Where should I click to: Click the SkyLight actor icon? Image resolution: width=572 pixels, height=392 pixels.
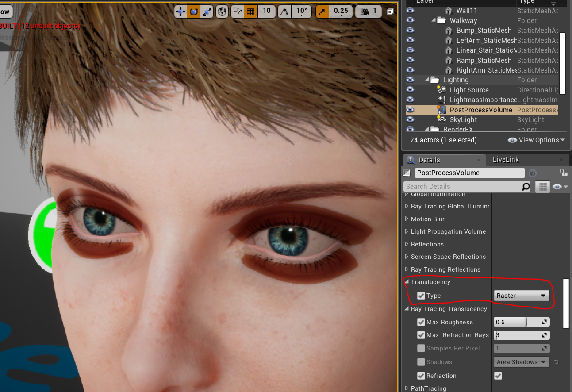441,119
